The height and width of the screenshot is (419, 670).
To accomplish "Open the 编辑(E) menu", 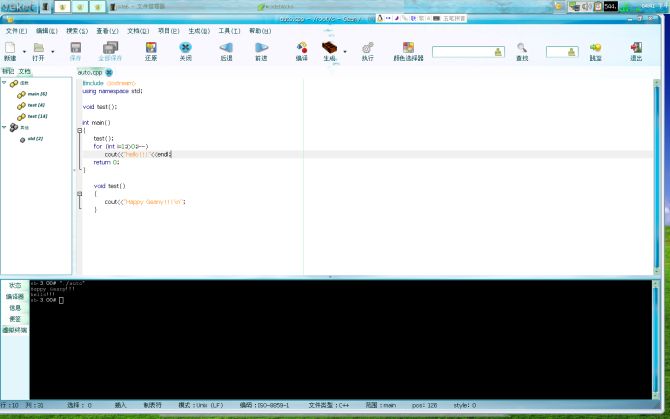I will coord(47,31).
